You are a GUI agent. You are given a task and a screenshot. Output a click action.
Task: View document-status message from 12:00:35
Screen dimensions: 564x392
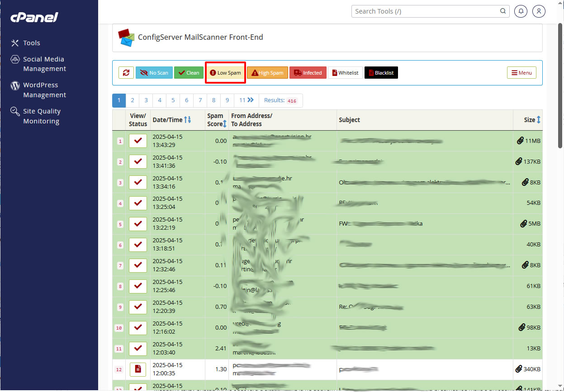coord(138,369)
